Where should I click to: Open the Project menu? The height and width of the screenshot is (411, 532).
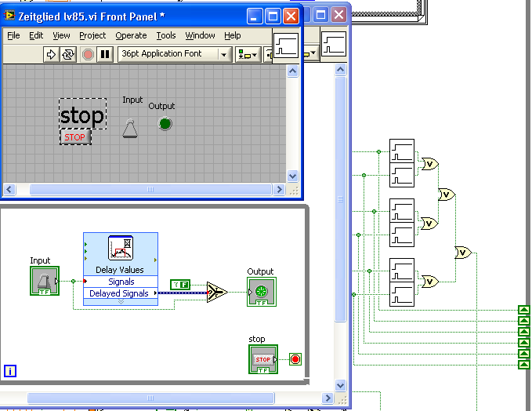(92, 35)
